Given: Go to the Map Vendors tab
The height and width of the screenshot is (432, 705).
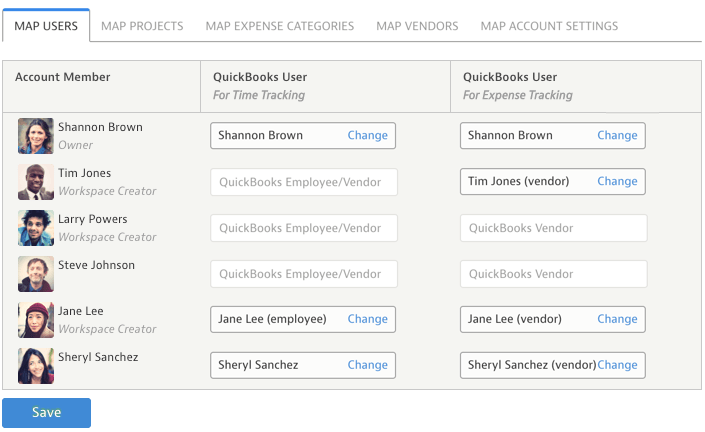Looking at the screenshot, I should [417, 26].
